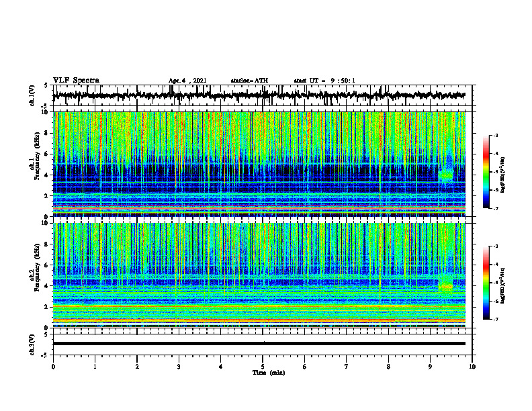Click the "2" kHz tick on ch.2 frequency axis

47,307
